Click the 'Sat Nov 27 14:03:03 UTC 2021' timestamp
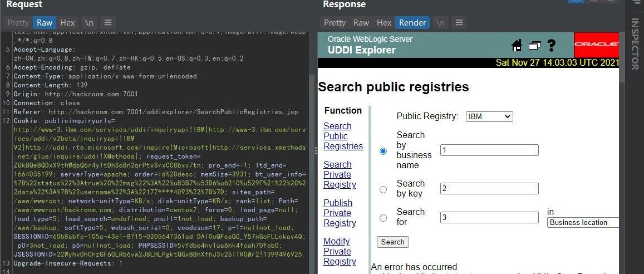Image resolution: width=644 pixels, height=274 pixels. pos(557,63)
